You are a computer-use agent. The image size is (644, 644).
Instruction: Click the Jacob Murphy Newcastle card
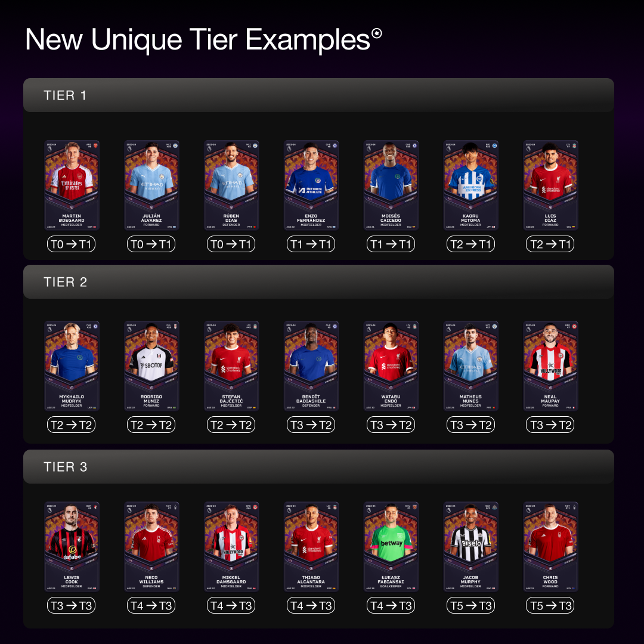pos(470,547)
